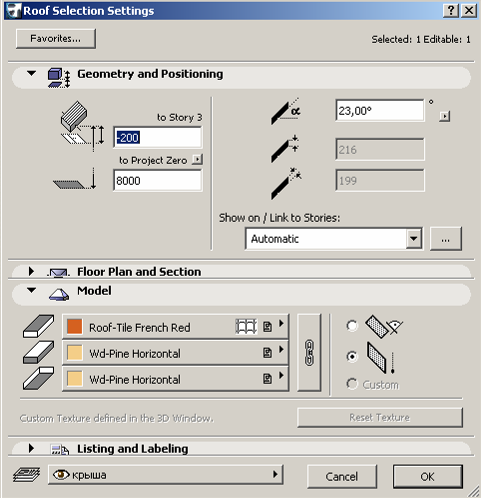Click the texture pattern icon on Roof-Tile row
Viewport: 481px width, 498px height.
click(246, 327)
